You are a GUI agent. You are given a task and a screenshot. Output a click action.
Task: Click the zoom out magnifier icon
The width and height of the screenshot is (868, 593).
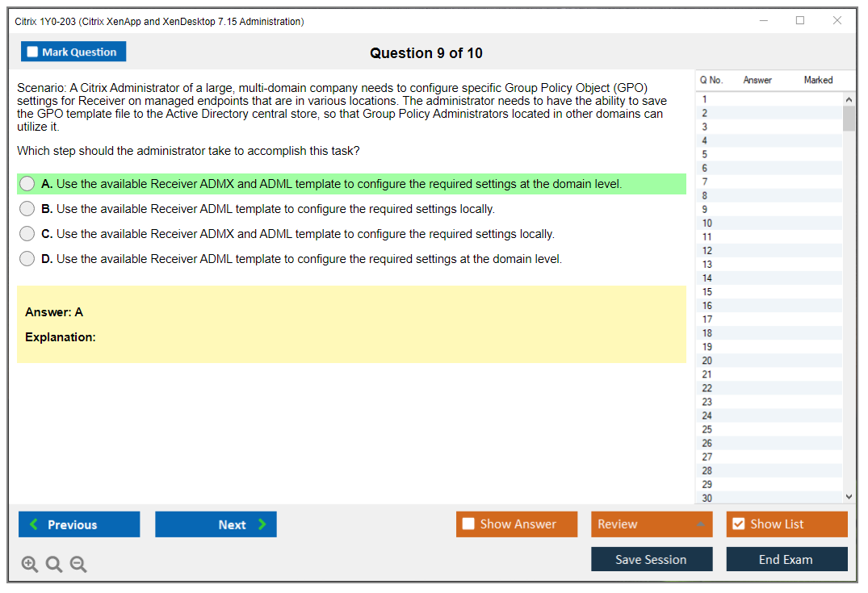[78, 565]
